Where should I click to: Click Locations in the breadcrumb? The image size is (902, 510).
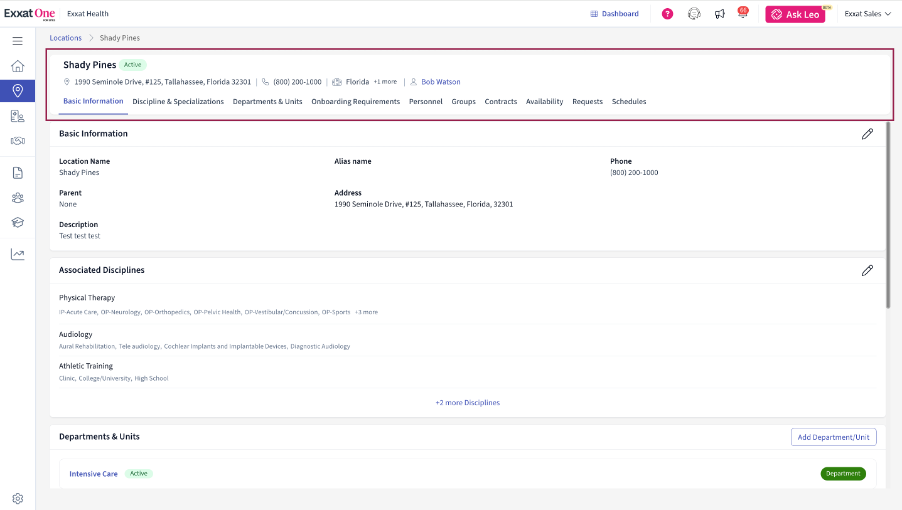(66, 38)
